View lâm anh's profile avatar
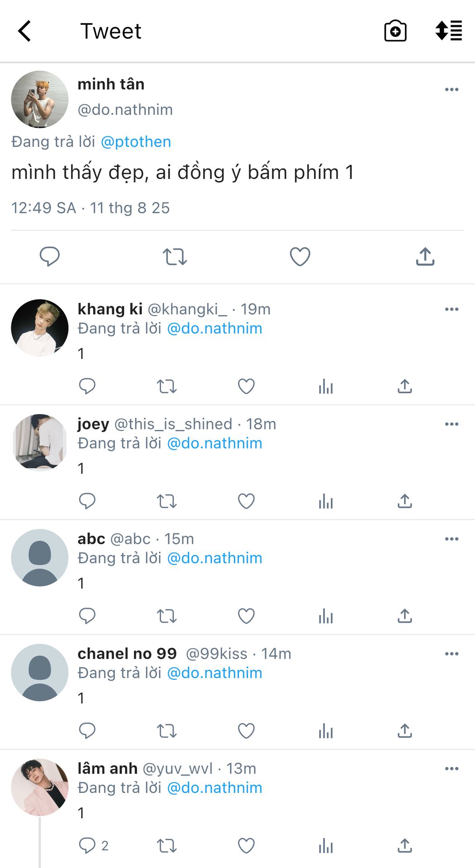 point(40,787)
